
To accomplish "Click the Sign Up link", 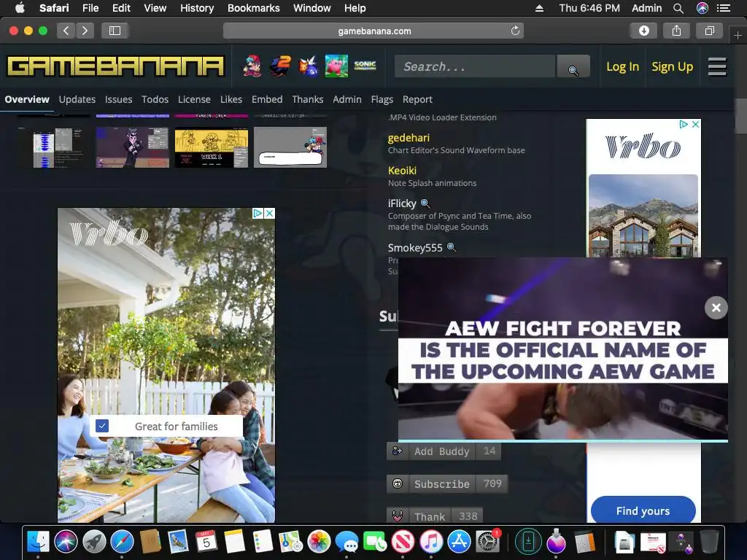I will tap(672, 66).
